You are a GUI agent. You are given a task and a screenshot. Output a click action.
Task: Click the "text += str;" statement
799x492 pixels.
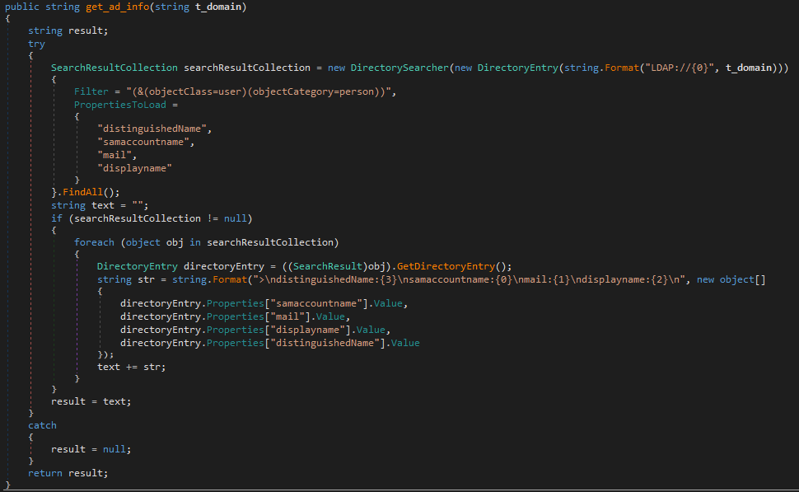coord(131,366)
